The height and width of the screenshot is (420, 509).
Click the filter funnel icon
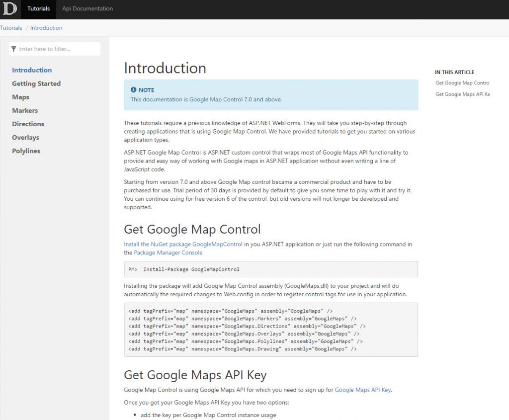(14, 49)
